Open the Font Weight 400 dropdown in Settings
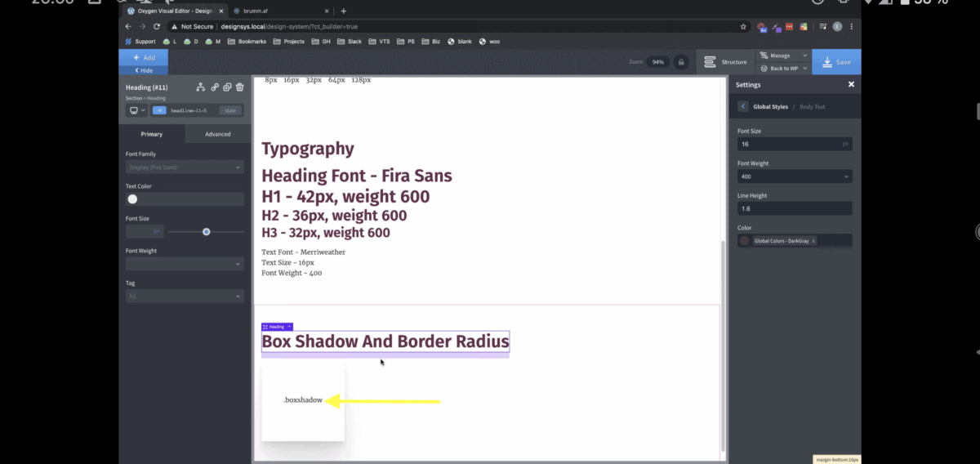The height and width of the screenshot is (464, 980). pos(794,176)
